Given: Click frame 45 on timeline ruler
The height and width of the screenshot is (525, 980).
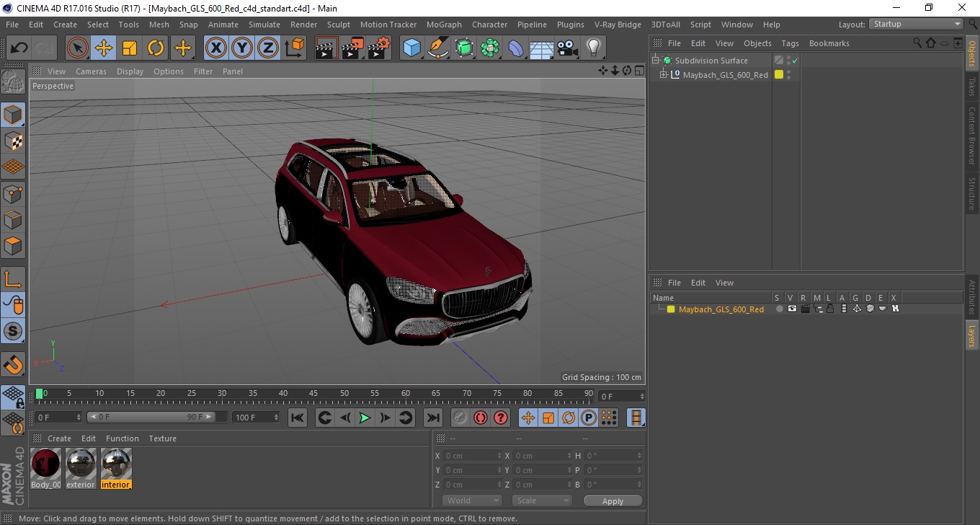Looking at the screenshot, I should point(313,394).
